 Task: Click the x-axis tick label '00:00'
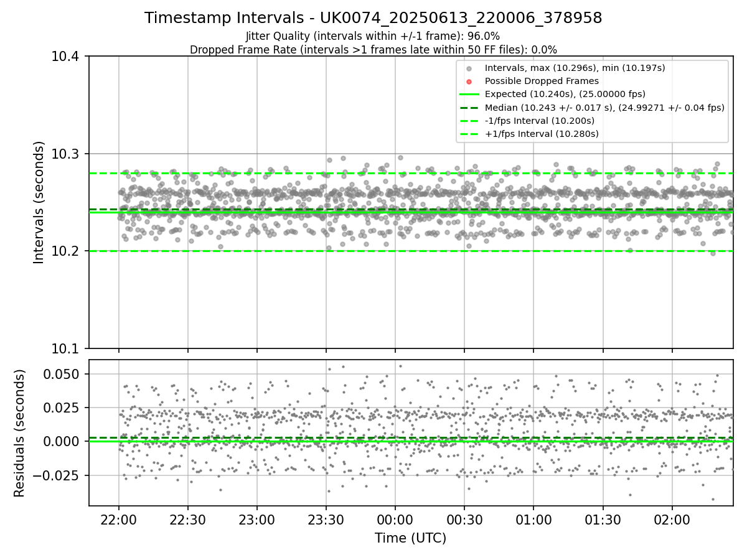(x=395, y=520)
